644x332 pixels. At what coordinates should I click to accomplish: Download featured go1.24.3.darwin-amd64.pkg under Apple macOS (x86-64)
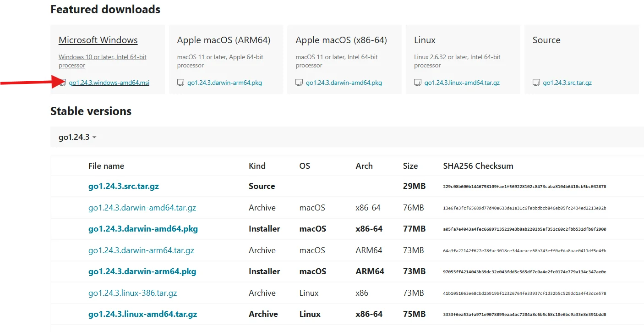(x=344, y=83)
